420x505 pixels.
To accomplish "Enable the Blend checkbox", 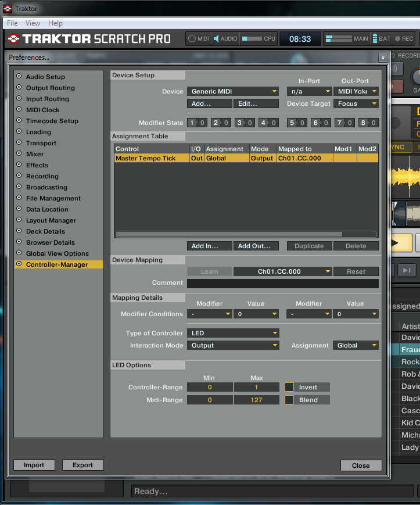I will coord(289,400).
